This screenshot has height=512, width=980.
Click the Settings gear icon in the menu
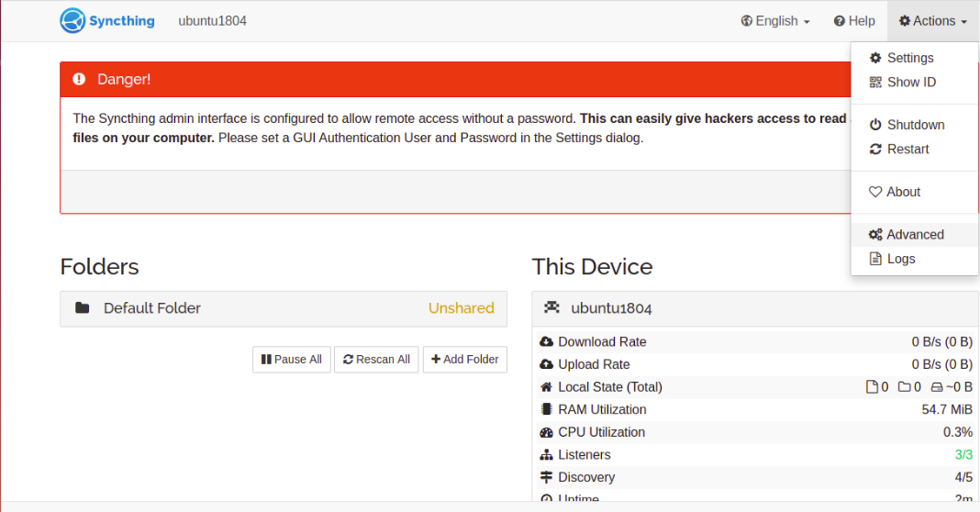tap(875, 58)
